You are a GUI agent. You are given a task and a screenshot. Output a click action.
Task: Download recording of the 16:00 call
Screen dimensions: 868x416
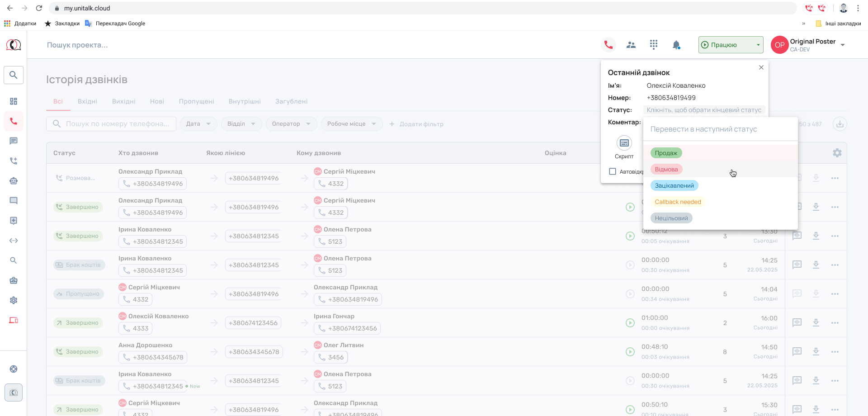816,323
